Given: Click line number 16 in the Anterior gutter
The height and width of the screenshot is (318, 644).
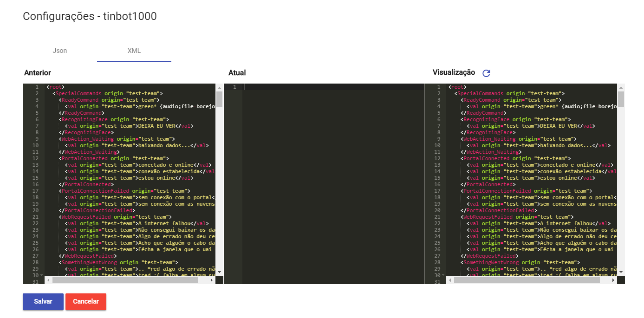Looking at the screenshot, I should (35, 184).
